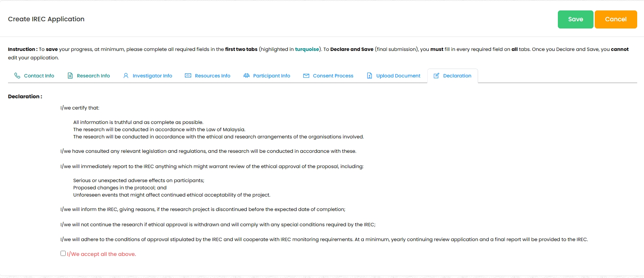Viewport: 644px width, 278px height.
Task: Click the file upload icon on Upload Document
Action: (x=369, y=75)
